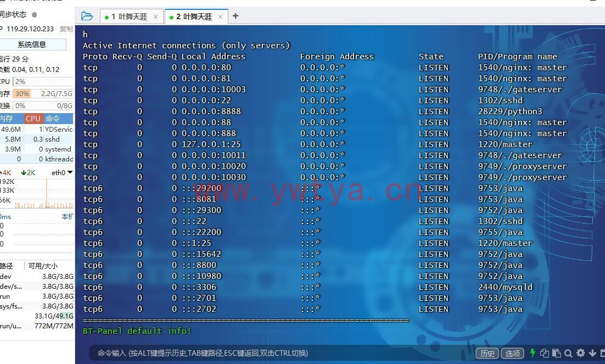
Task: Click the 系统信息 button
Action: pos(32,44)
